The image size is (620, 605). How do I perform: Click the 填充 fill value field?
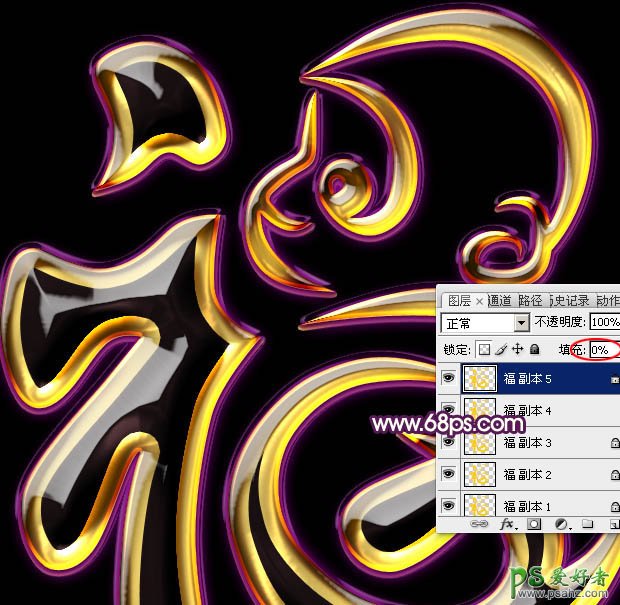point(603,350)
